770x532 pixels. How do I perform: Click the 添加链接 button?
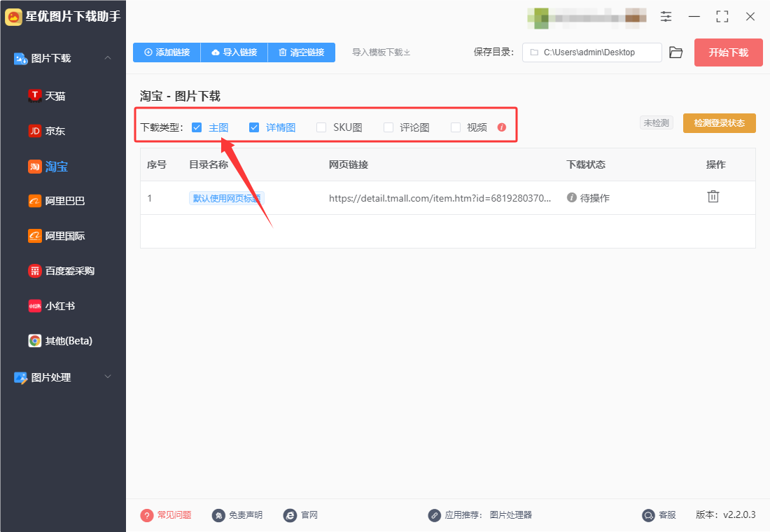click(167, 52)
